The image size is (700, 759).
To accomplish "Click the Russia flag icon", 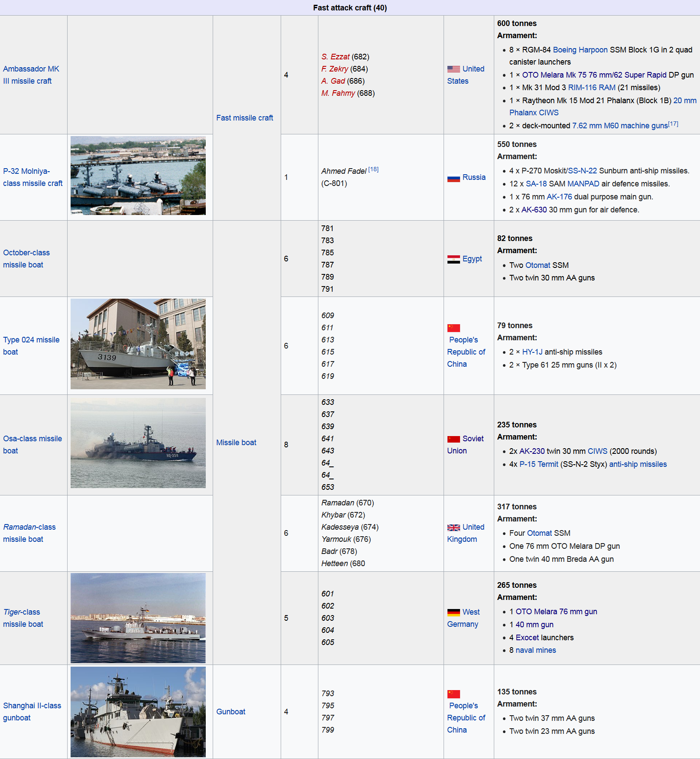I will tap(454, 178).
